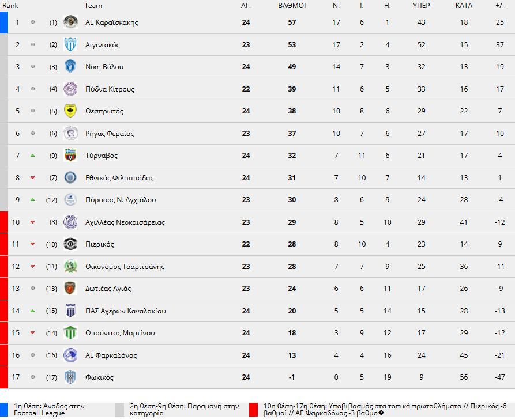Viewport: 515px width, 420px height.
Task: Click the yellow Θεσπρωτός team crest
Action: tap(70, 111)
